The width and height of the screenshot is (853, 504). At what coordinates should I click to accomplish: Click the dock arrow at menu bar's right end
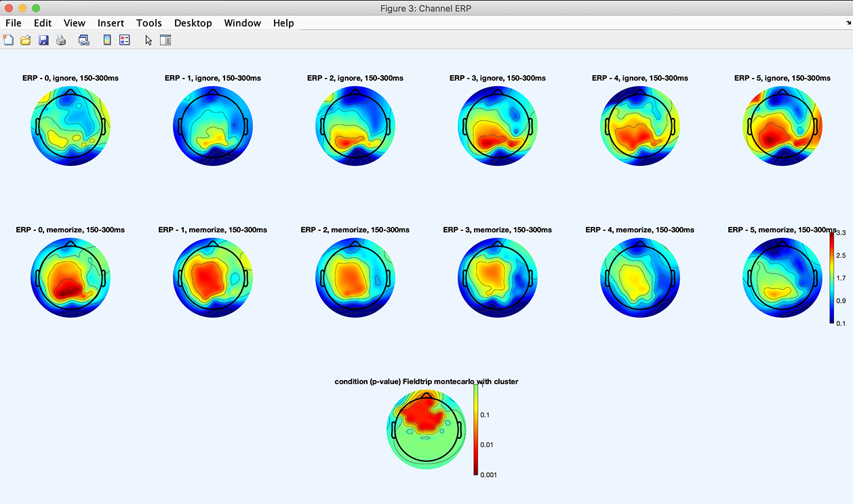tap(848, 23)
